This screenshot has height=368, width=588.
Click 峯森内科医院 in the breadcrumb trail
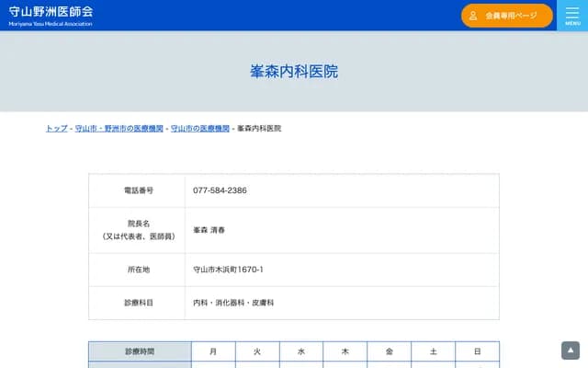259,129
